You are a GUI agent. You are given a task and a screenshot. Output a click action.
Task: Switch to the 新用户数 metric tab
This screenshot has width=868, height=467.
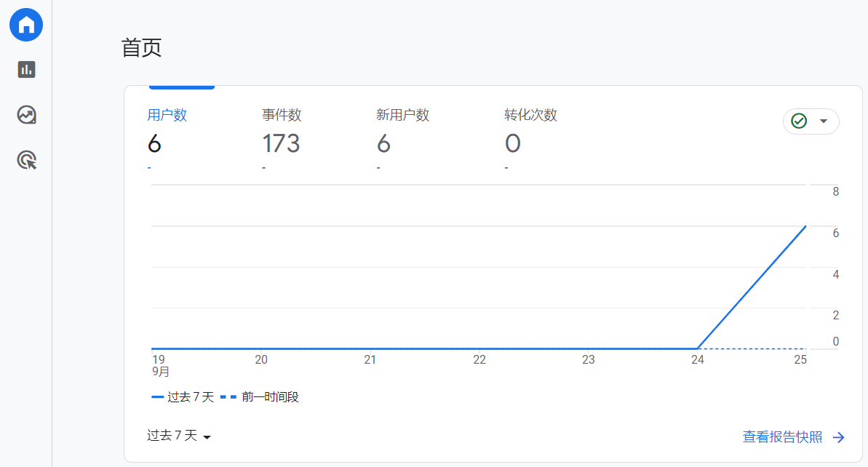(402, 115)
